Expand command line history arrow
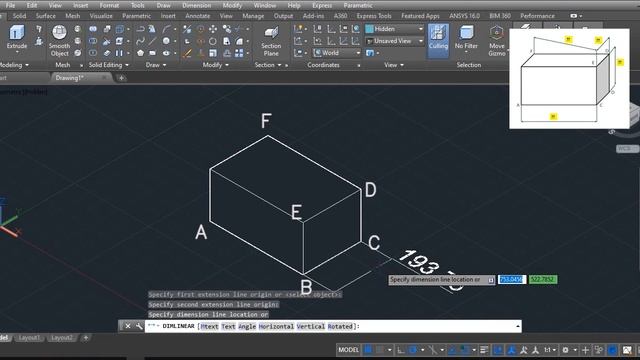Viewport: 640px width, 360px height. click(518, 326)
